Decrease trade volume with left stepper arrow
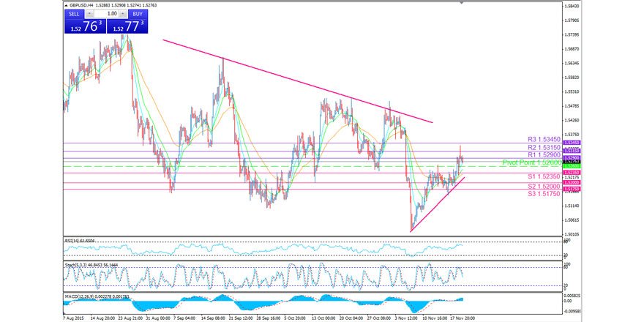Screen dimensions: 644x322 point(90,14)
